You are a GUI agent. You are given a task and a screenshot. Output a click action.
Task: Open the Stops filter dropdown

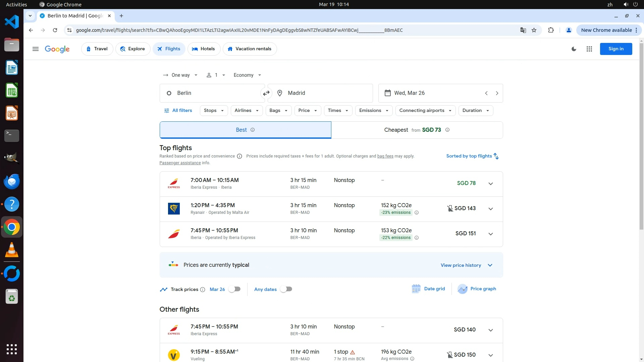[x=214, y=111]
